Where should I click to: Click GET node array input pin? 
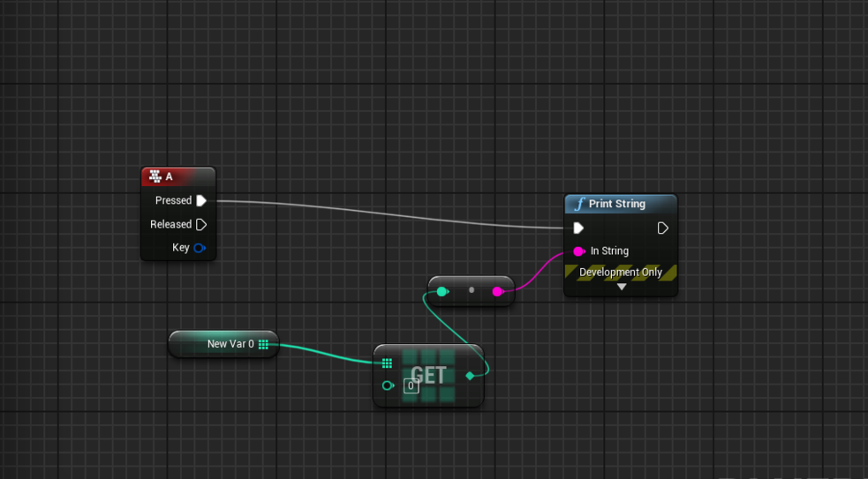coord(387,363)
